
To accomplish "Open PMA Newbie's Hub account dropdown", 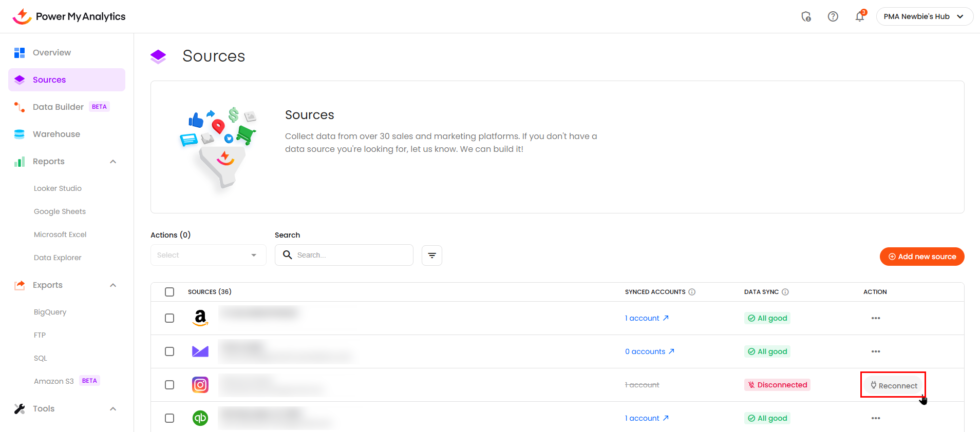I will (x=924, y=16).
